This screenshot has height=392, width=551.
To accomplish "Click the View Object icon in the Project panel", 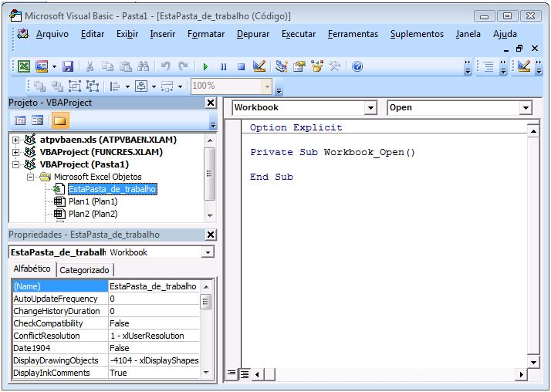I will click(37, 120).
